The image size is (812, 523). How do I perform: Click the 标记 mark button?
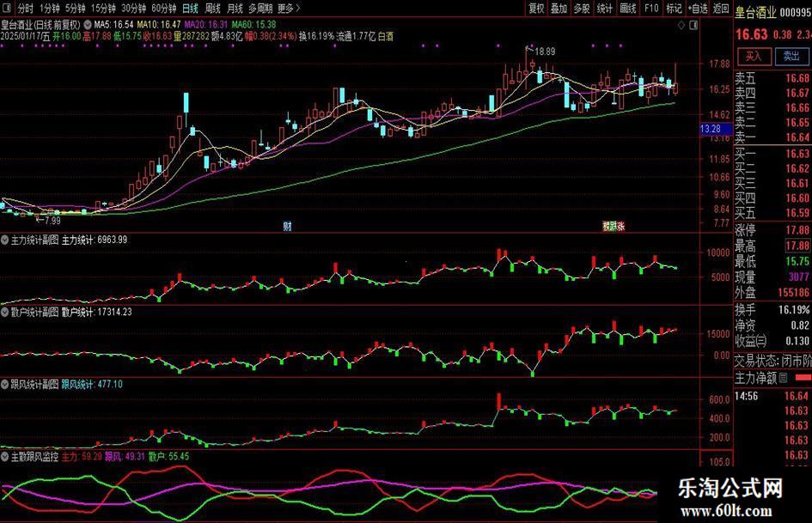click(x=674, y=9)
